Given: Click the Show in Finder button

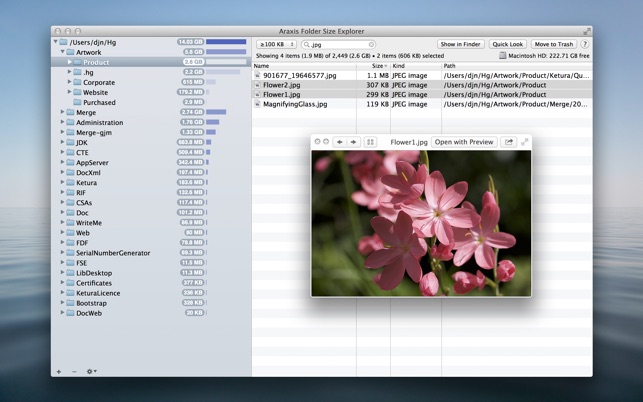Looking at the screenshot, I should 460,45.
